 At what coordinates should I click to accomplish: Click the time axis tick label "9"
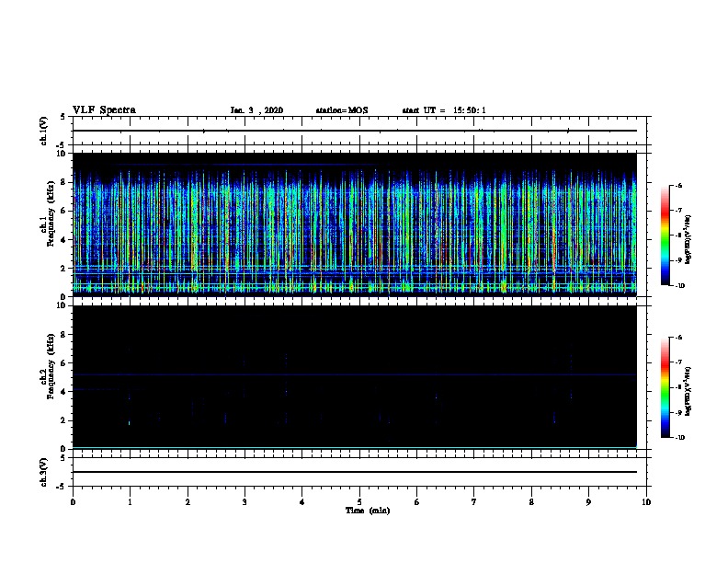[588, 502]
